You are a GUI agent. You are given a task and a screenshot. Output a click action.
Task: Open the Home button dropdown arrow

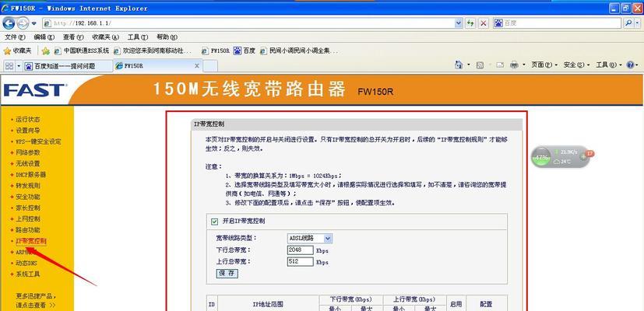469,65
